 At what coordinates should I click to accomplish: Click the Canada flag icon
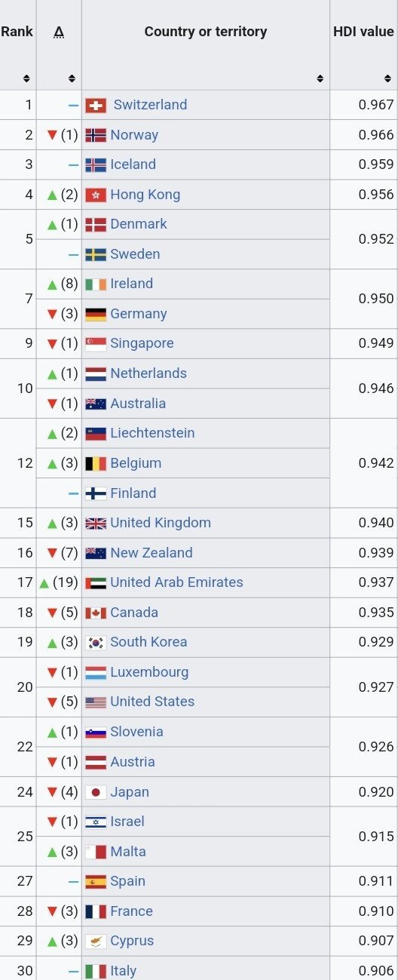(x=96, y=613)
